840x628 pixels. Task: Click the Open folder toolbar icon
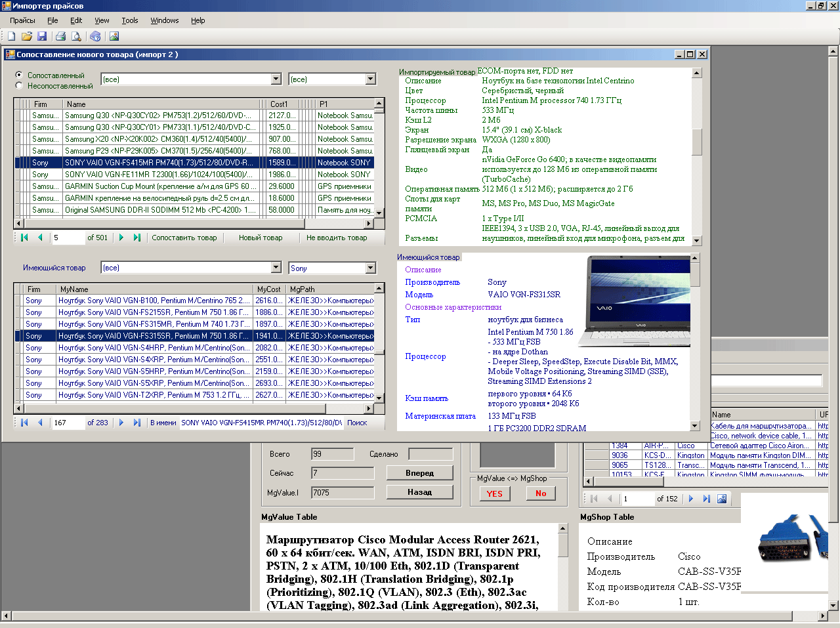pos(27,37)
